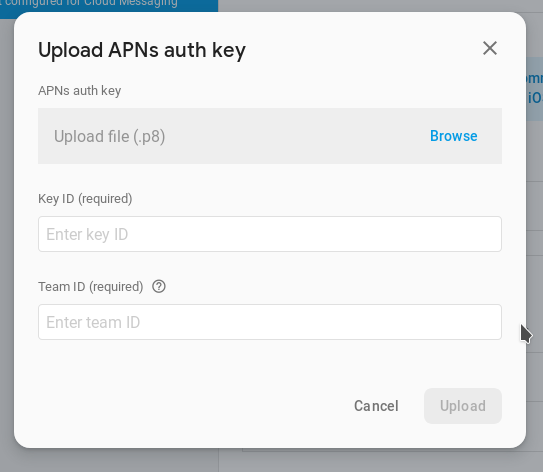Click the Upload file (.p8) drop area
Image resolution: width=543 pixels, height=472 pixels.
coord(270,136)
